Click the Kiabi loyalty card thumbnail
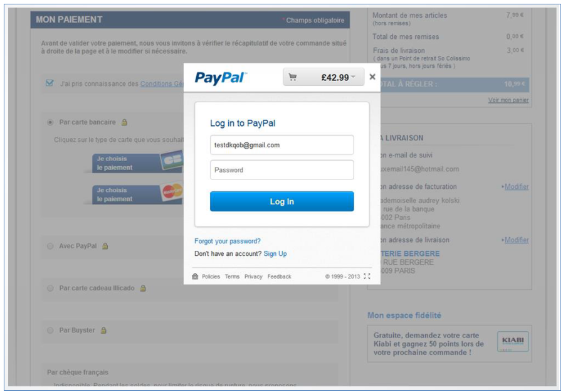Image resolution: width=563 pixels, height=392 pixels. click(513, 341)
